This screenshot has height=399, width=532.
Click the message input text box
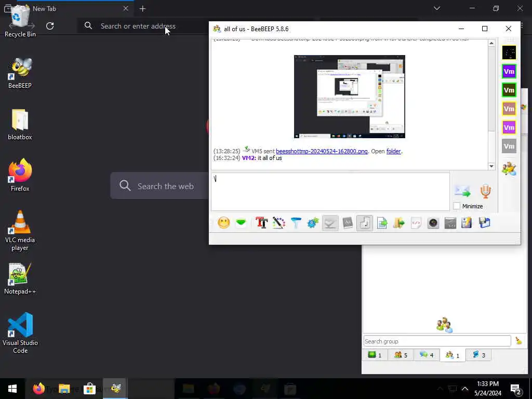[330, 192]
